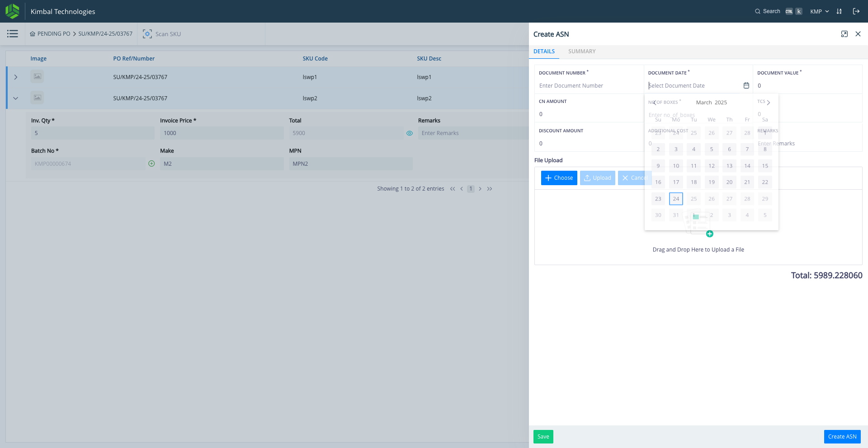868x448 pixels.
Task: Click the Choose file button
Action: click(x=559, y=178)
